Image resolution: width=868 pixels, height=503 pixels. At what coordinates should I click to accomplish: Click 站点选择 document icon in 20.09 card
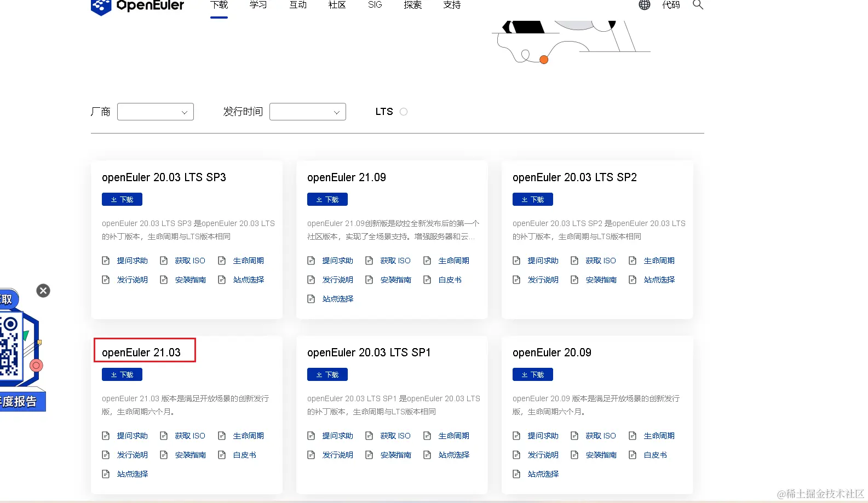(516, 474)
